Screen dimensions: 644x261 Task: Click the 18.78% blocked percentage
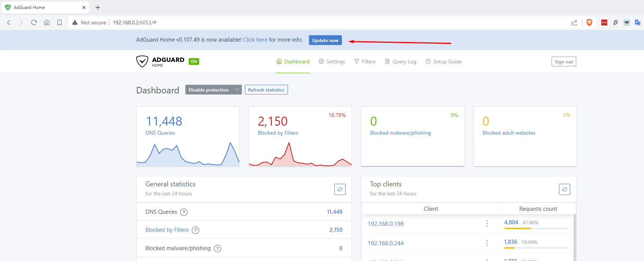(337, 115)
